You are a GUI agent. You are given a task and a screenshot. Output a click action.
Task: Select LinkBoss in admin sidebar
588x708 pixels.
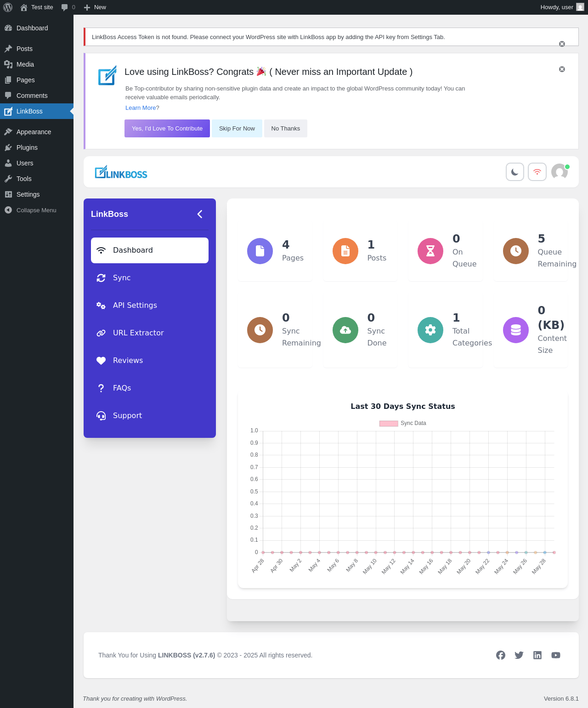[x=37, y=111]
